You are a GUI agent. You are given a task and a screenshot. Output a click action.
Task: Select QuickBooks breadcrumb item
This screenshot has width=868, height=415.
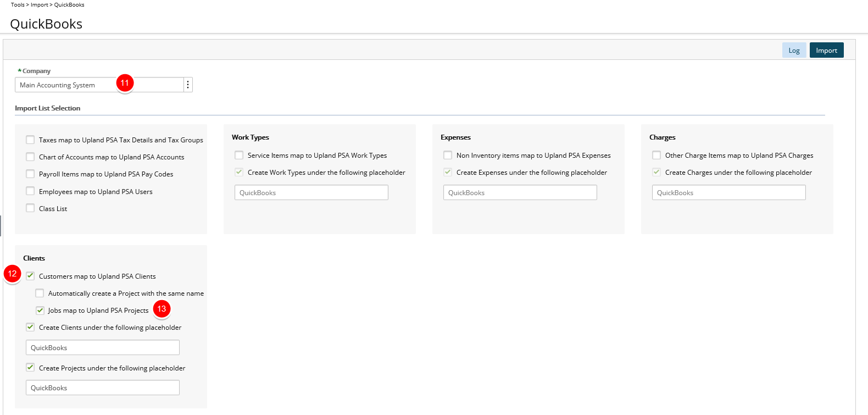pyautogui.click(x=69, y=4)
